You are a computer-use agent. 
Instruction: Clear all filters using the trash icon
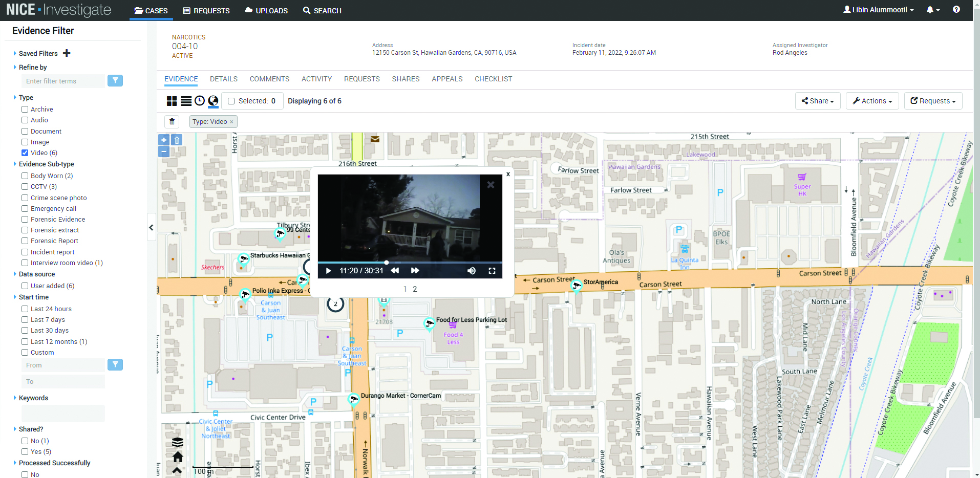pos(172,121)
